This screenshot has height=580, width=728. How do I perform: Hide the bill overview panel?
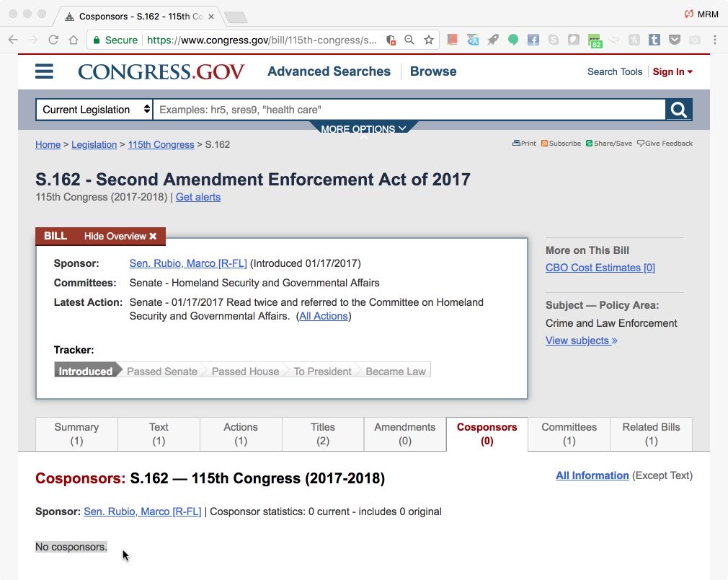120,236
